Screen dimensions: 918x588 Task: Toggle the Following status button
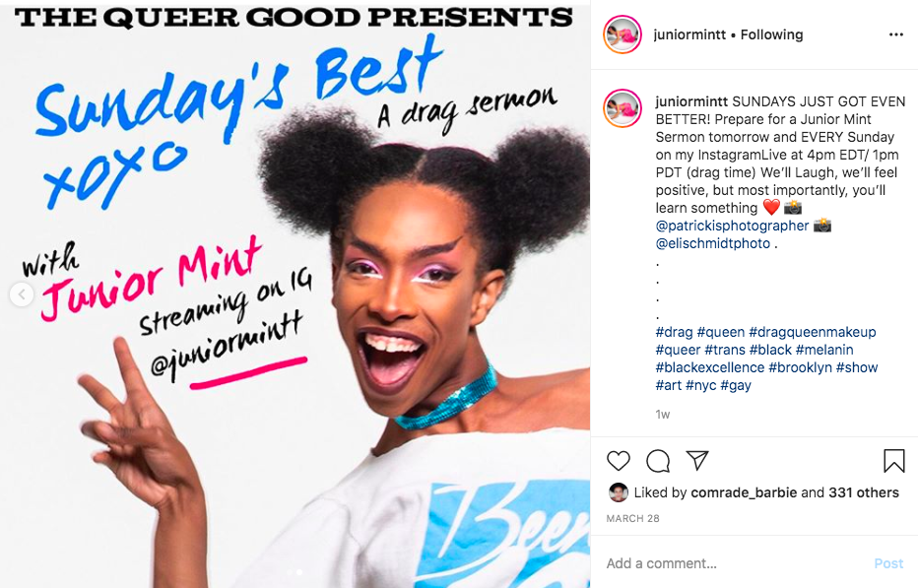click(x=771, y=34)
